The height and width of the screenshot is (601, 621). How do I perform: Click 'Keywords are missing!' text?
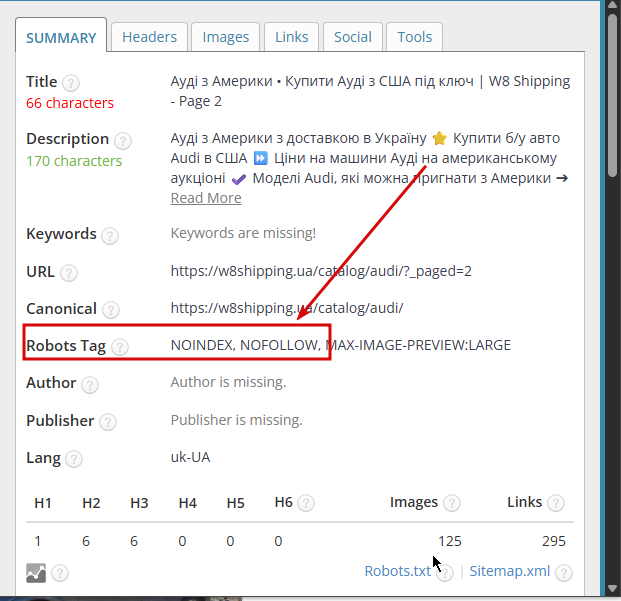[243, 233]
